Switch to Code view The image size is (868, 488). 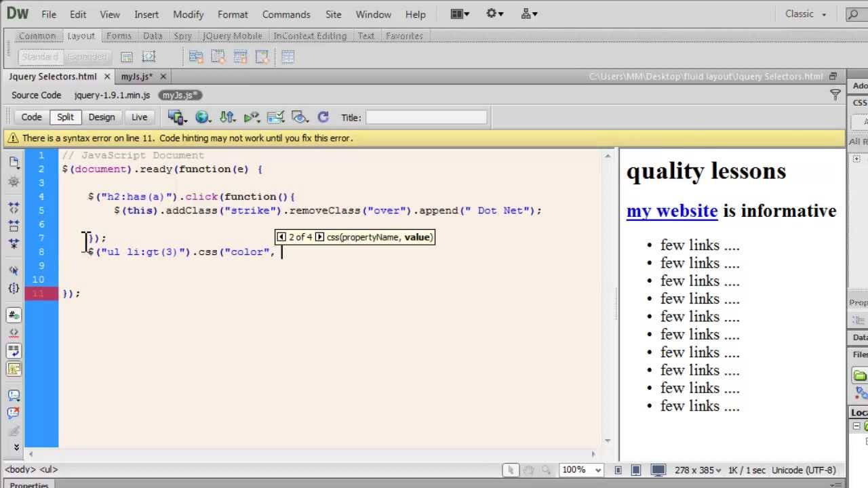[31, 117]
